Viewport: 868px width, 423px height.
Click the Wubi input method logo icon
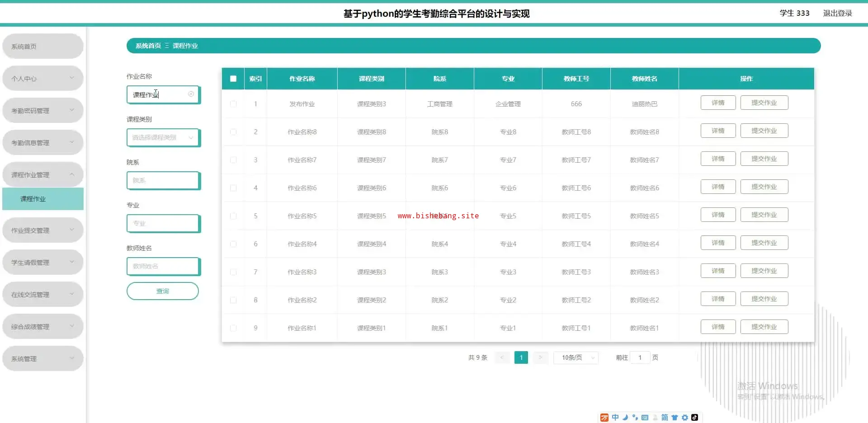click(x=604, y=418)
